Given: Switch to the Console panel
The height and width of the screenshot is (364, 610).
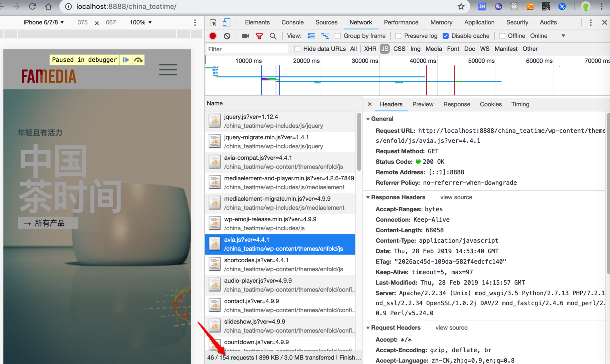Looking at the screenshot, I should coord(292,23).
